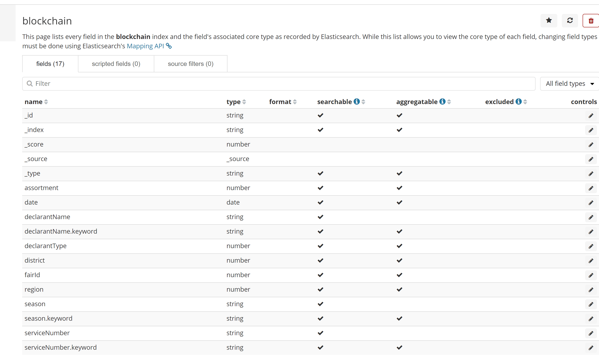
Task: Show info about the aggregatable column
Action: pos(442,101)
